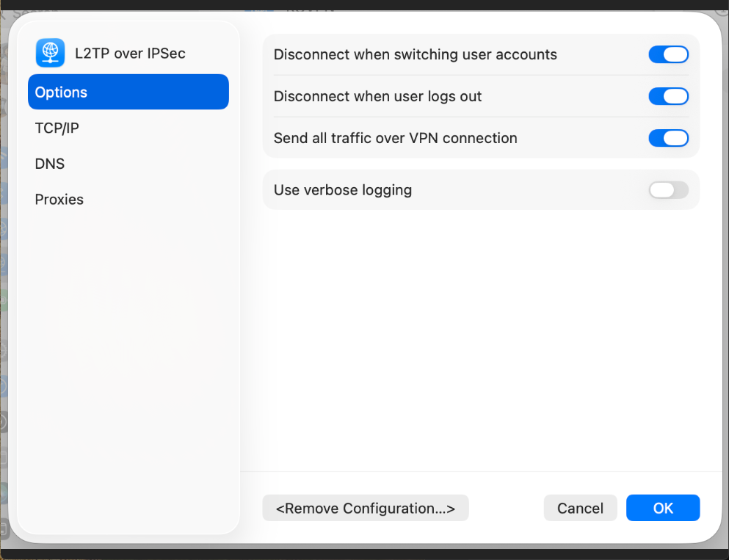
Task: Click the Use verbose logging label text
Action: pyautogui.click(x=342, y=190)
